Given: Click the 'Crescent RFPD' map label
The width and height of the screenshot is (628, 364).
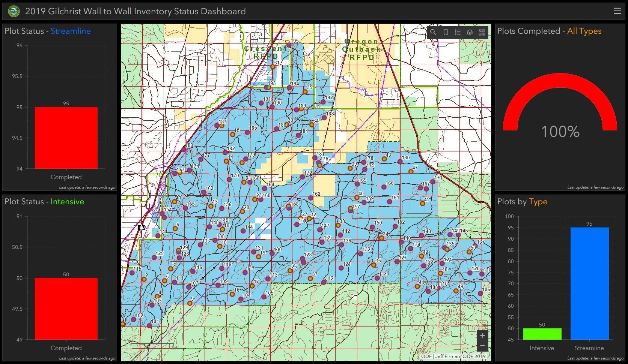Looking at the screenshot, I should pos(266,52).
